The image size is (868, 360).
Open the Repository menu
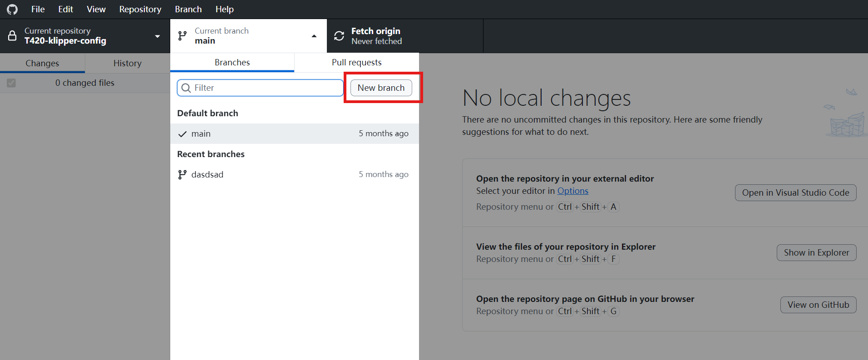pos(140,9)
